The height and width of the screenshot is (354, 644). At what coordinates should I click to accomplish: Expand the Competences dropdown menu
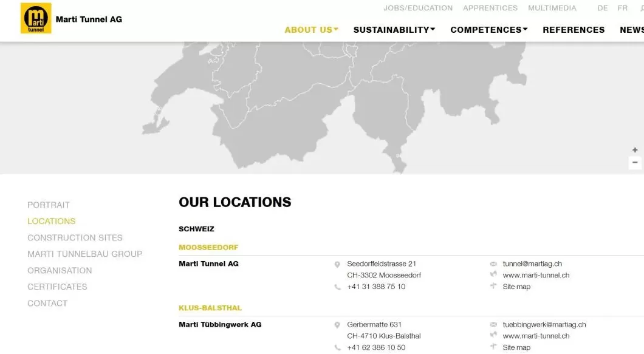click(x=488, y=30)
